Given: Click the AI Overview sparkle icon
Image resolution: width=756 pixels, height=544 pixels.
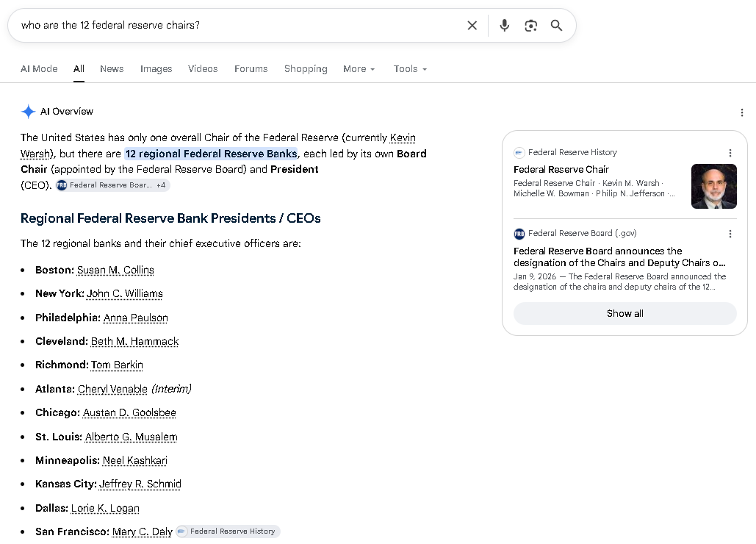Looking at the screenshot, I should pos(29,112).
